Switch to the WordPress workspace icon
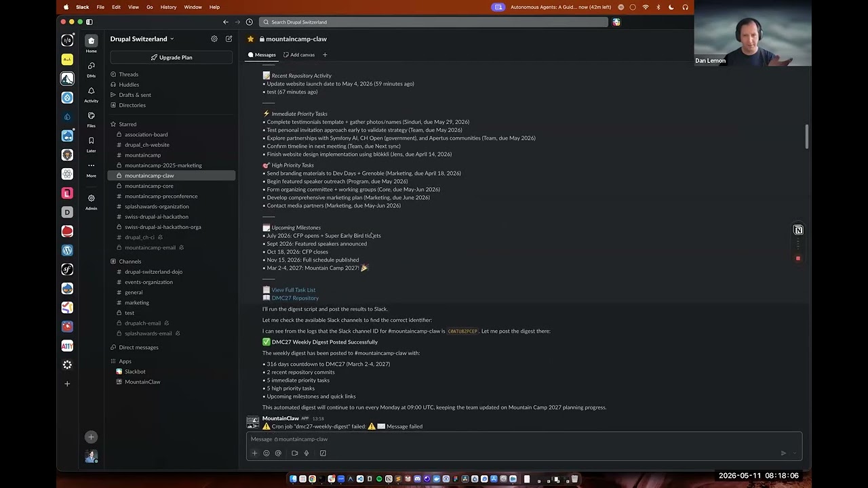868x488 pixels. (x=67, y=250)
